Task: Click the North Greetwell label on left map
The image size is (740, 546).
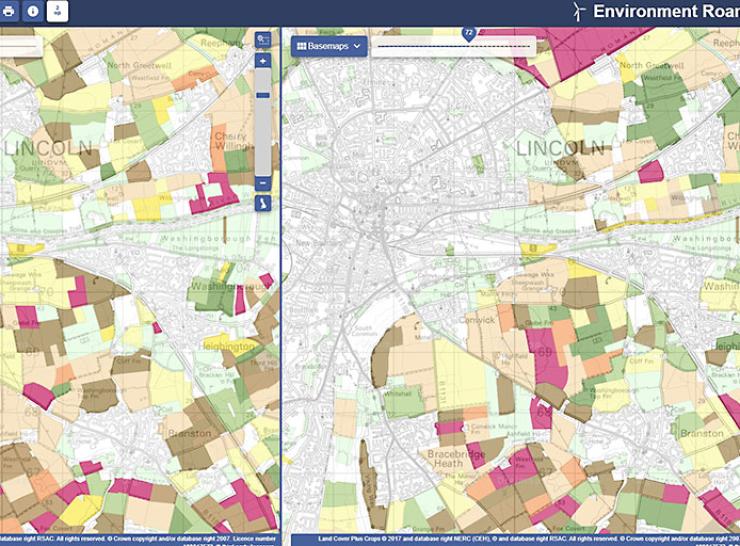Action: tap(137, 65)
